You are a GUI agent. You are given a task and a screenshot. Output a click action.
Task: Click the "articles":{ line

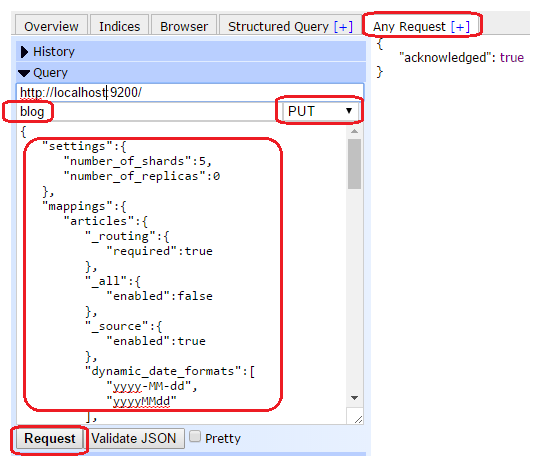106,221
